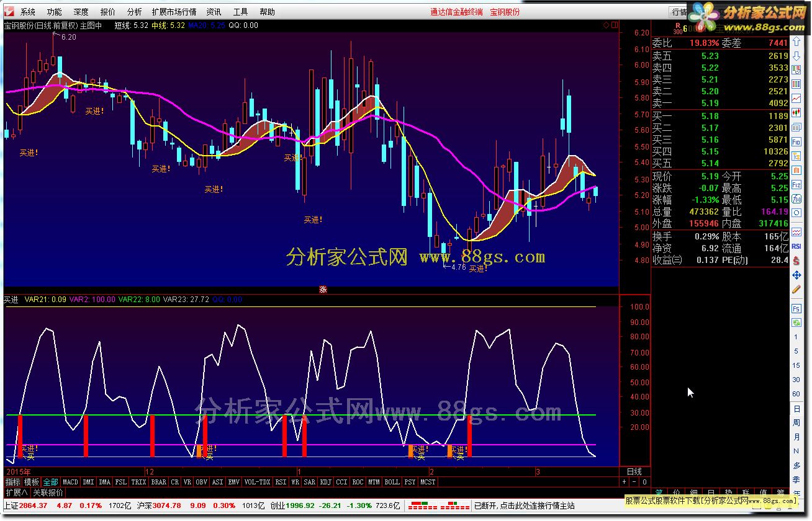Click the down arrow icon in right toolbar

(x=796, y=56)
